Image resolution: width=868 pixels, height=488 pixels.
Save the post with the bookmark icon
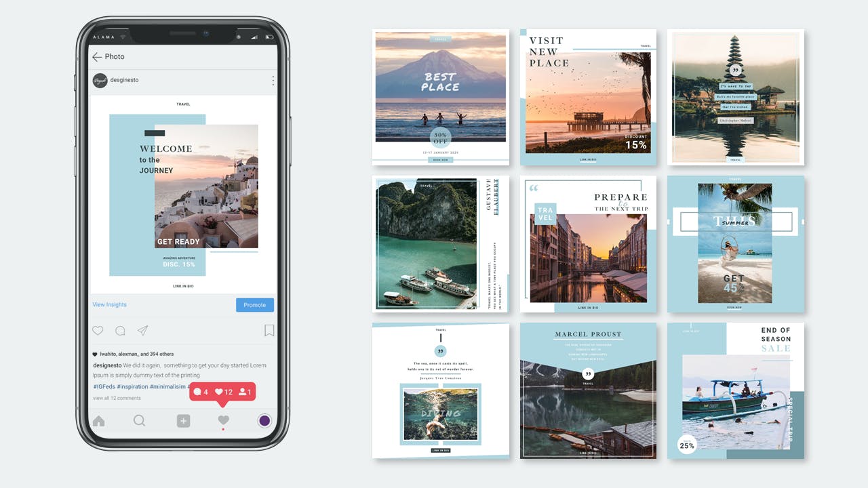tap(269, 330)
